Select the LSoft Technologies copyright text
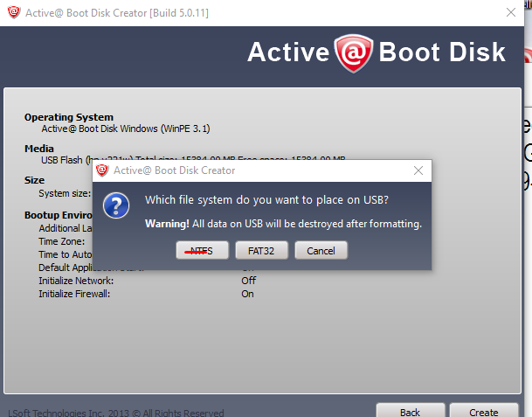Image resolution: width=532 pixels, height=417 pixels. pyautogui.click(x=116, y=413)
